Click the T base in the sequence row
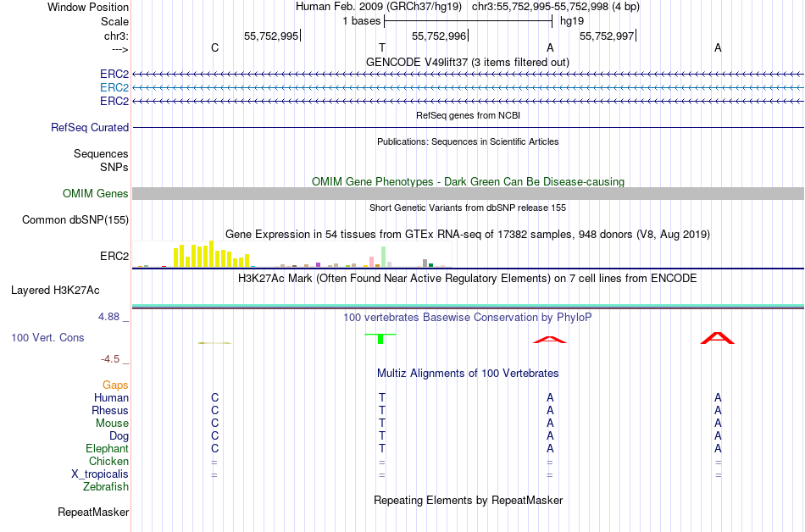 pyautogui.click(x=382, y=47)
